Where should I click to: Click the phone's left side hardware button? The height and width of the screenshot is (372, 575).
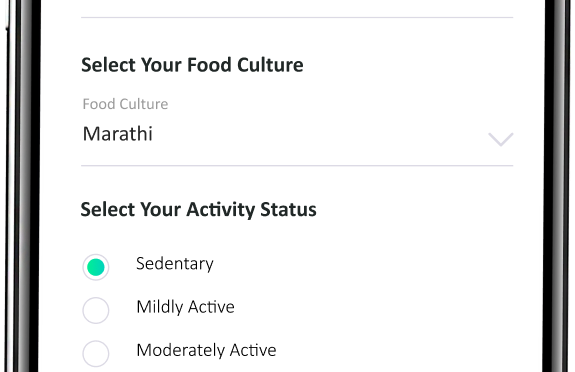pos(7,15)
